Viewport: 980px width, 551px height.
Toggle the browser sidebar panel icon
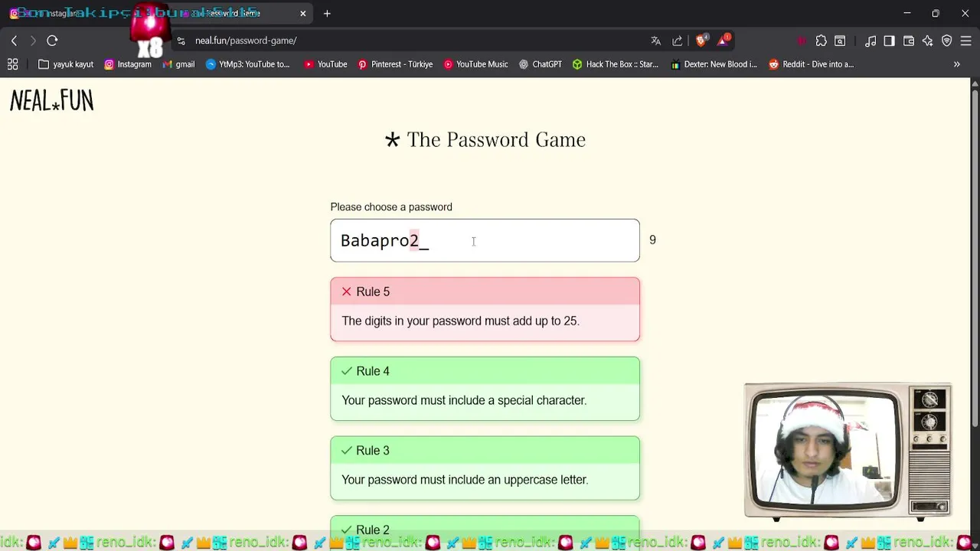click(889, 41)
